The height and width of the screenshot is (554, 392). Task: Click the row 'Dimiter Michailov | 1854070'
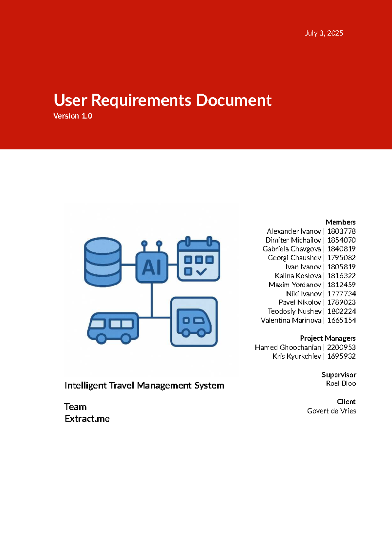tap(310, 240)
